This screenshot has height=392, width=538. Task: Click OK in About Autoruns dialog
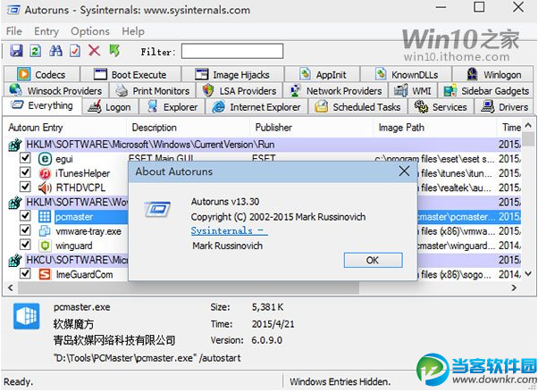coord(373,261)
